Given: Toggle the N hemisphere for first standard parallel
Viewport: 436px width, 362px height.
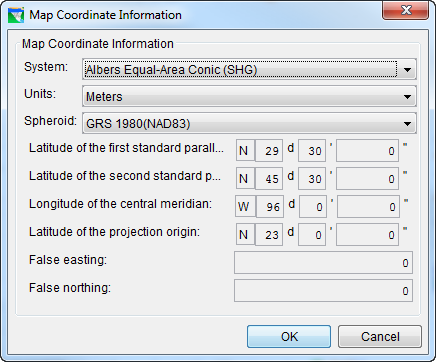Looking at the screenshot, I should (x=245, y=150).
